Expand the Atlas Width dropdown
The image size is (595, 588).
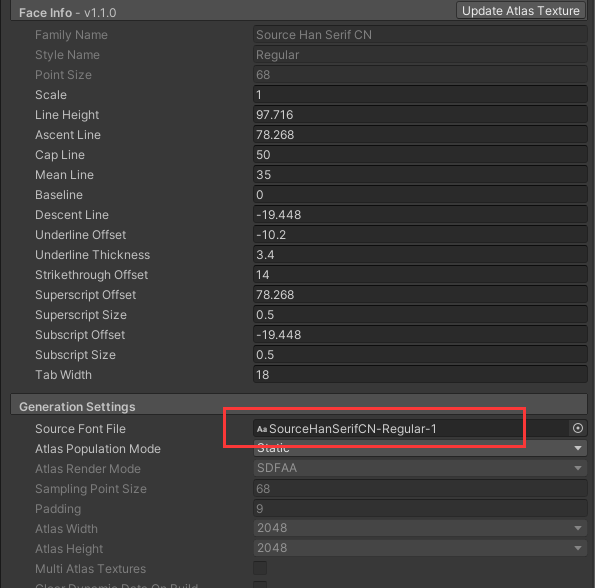point(420,528)
